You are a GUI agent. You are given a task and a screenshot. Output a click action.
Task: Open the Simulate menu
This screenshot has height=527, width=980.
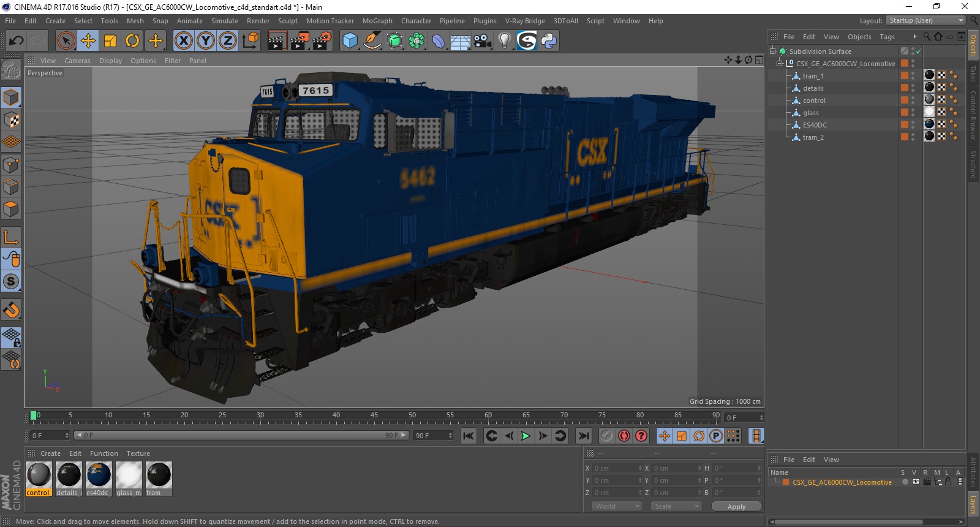(225, 21)
